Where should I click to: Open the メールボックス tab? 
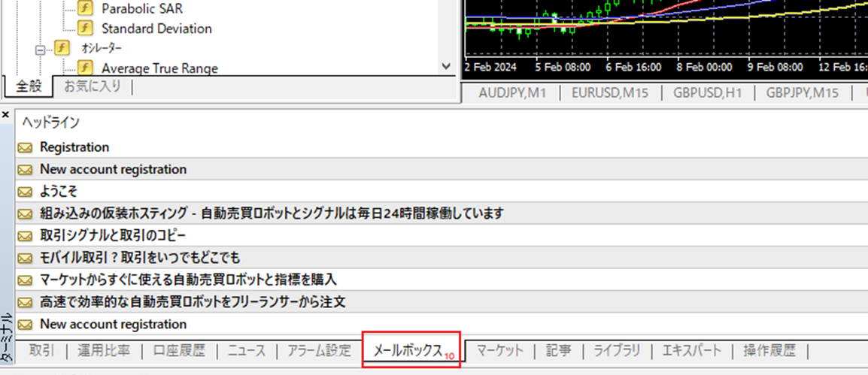pos(408,350)
